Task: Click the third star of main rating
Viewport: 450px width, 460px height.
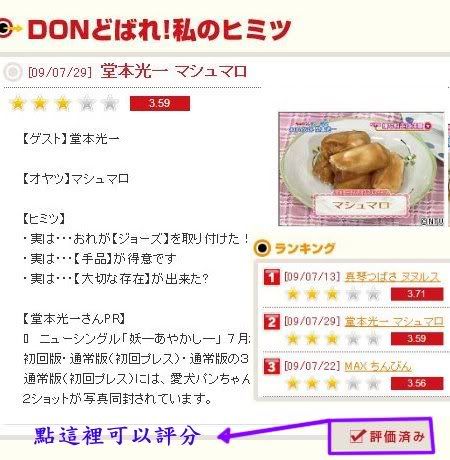Action: pos(63,103)
